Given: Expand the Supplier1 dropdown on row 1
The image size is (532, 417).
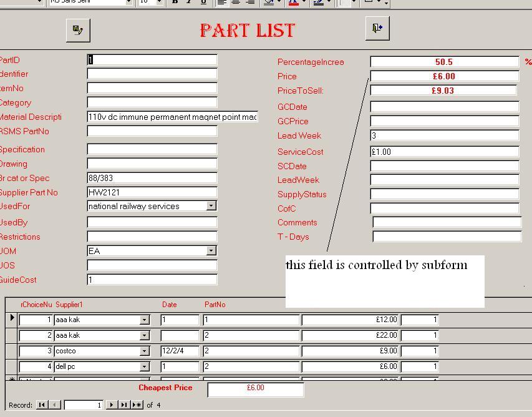Looking at the screenshot, I should [145, 320].
